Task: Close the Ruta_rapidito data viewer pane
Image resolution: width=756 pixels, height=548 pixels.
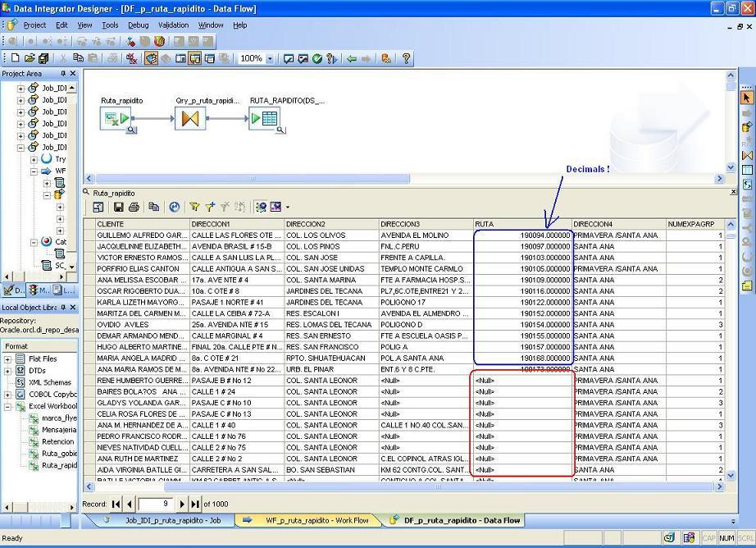Action: point(733,192)
